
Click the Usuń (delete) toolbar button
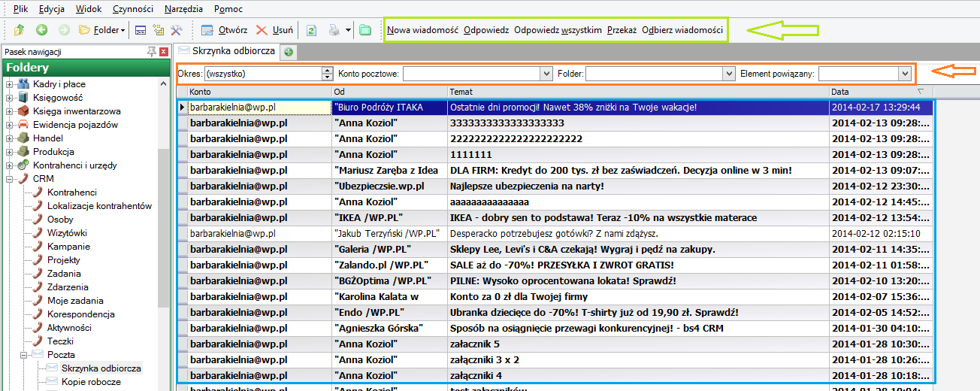tap(274, 30)
